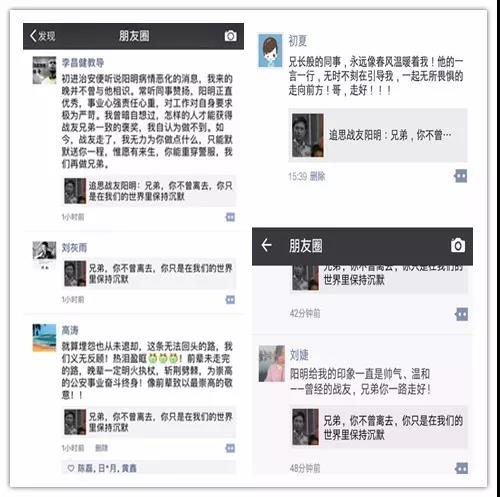Open comment menu on 李昌健教导's post
The height and width of the screenshot is (497, 500).
(230, 217)
